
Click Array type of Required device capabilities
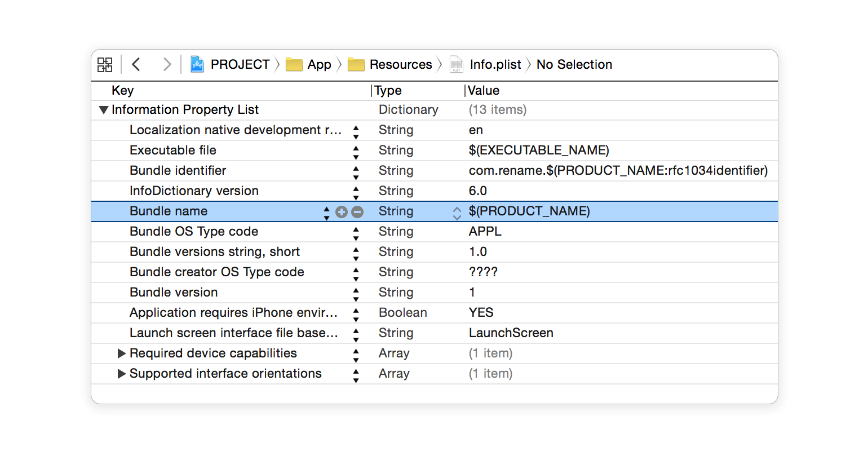click(x=394, y=353)
